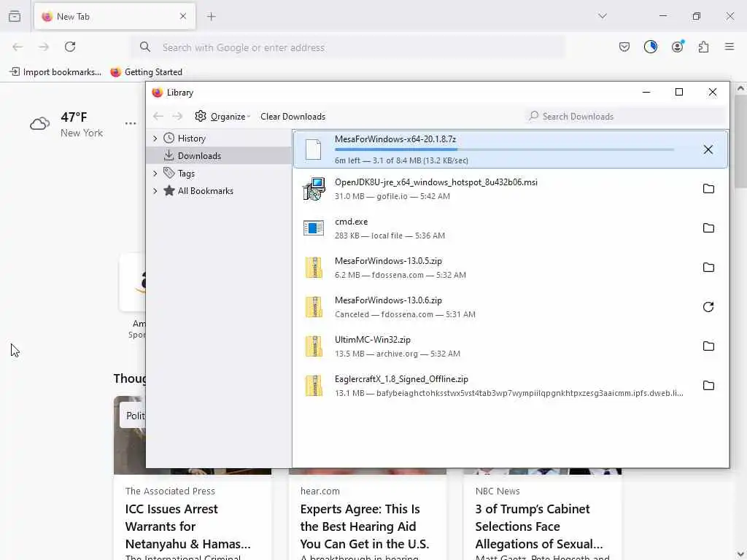
Task: Click the 47°F New York weather widget
Action: click(x=66, y=124)
